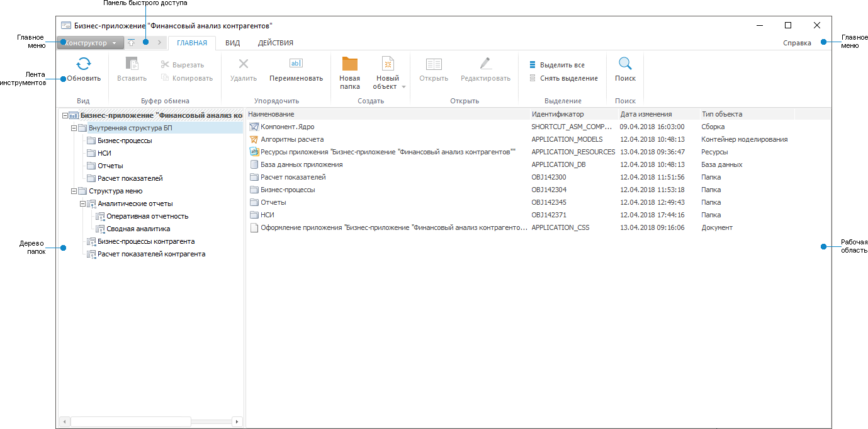
Task: Open the Справка menu
Action: 797,43
